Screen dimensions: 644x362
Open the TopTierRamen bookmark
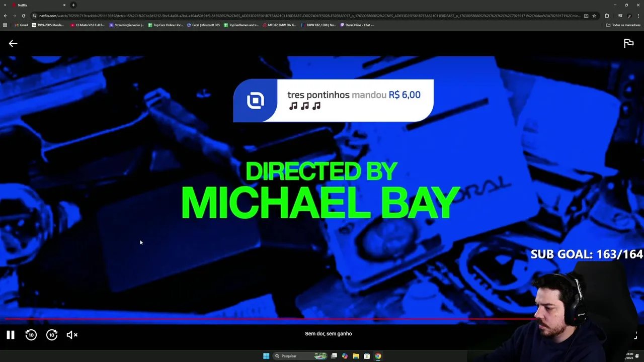(241, 25)
